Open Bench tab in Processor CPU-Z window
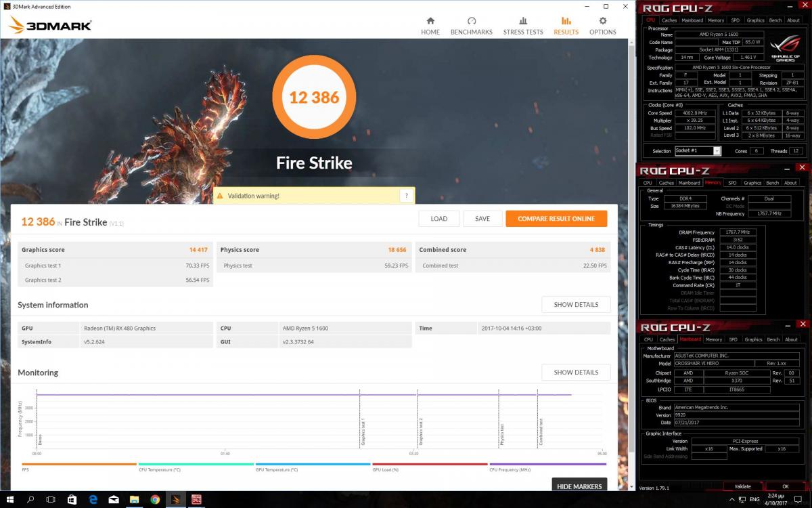This screenshot has width=812, height=508. click(775, 20)
